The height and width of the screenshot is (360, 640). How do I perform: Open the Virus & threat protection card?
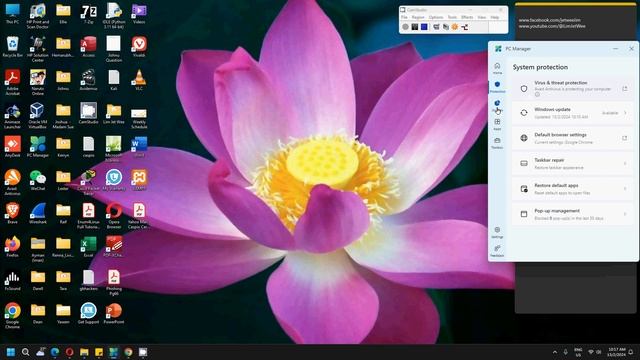(x=573, y=89)
